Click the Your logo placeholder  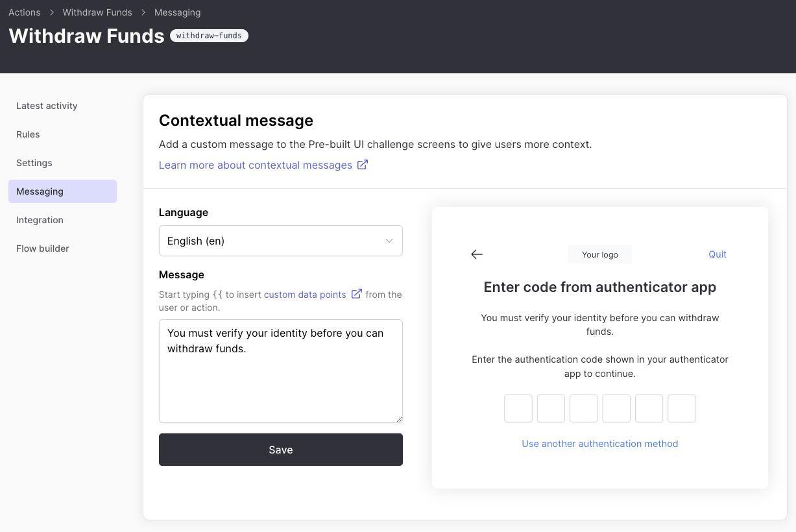600,254
